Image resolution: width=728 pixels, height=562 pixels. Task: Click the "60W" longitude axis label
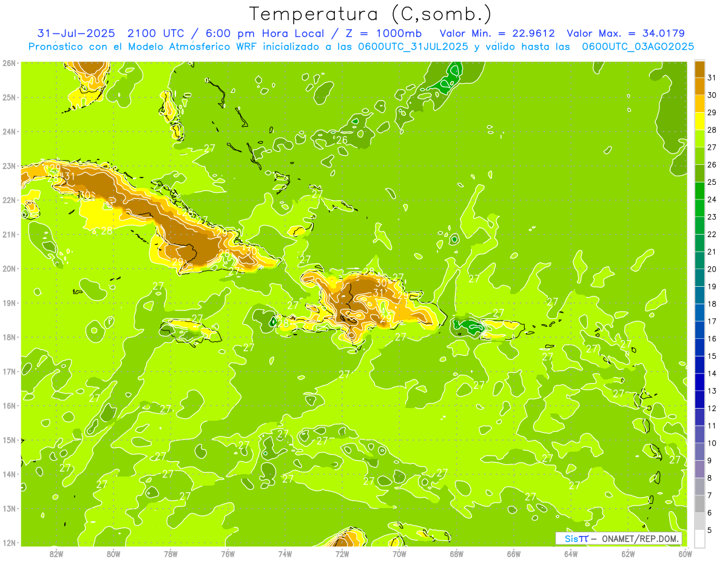685,553
